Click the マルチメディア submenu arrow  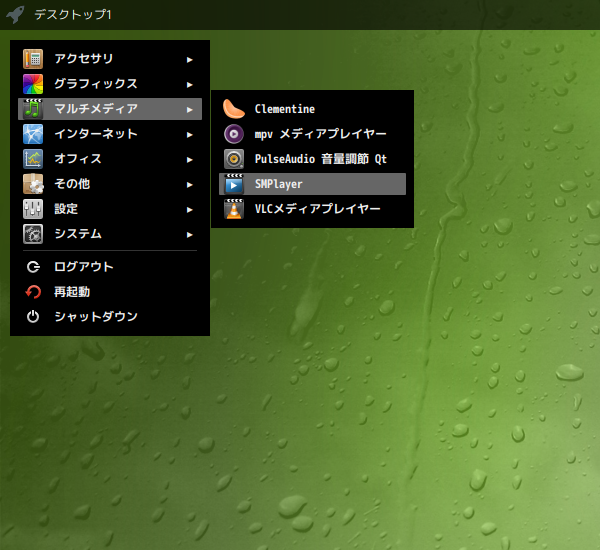pos(189,110)
